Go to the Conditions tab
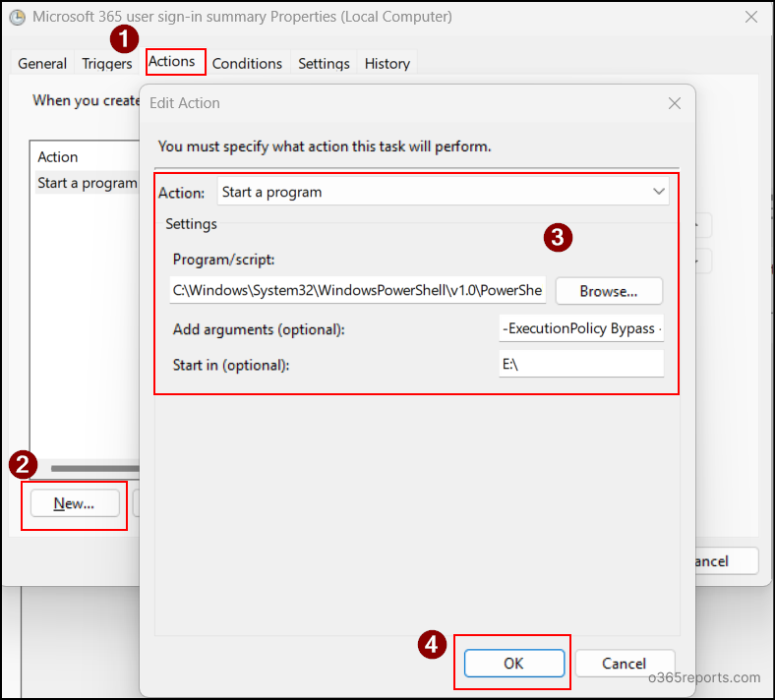 [x=247, y=63]
